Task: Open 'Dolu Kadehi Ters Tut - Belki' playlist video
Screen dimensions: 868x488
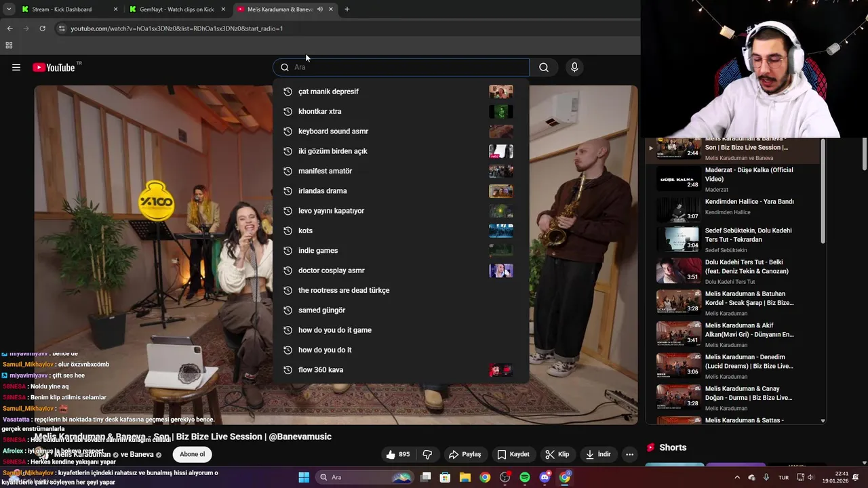Action: (x=733, y=271)
